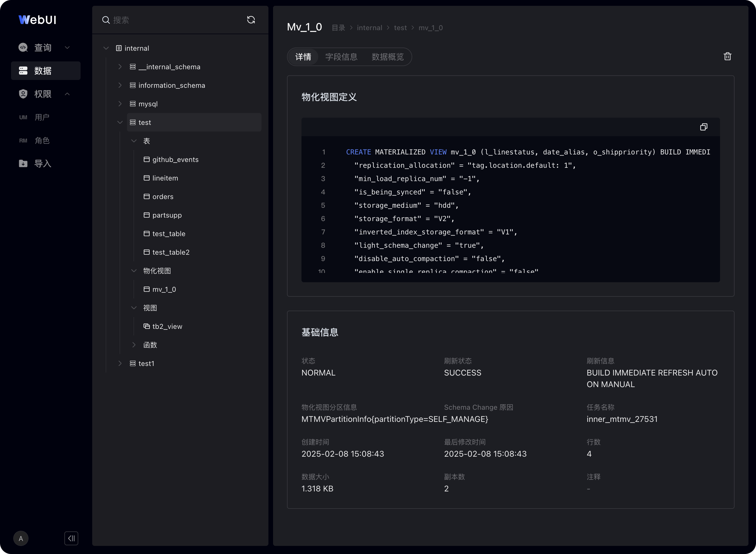Click the SUCCESS refresh status value
Image resolution: width=756 pixels, height=554 pixels.
[x=463, y=373]
